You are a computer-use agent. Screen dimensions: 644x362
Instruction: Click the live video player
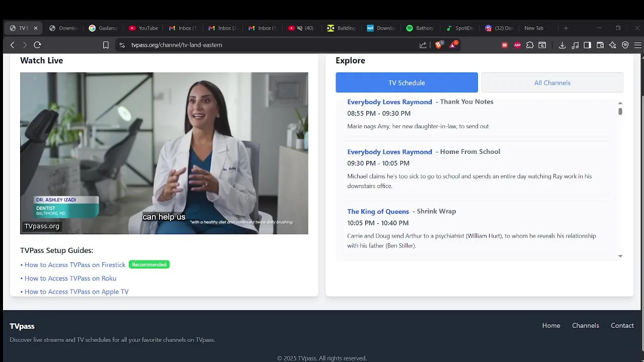click(164, 153)
